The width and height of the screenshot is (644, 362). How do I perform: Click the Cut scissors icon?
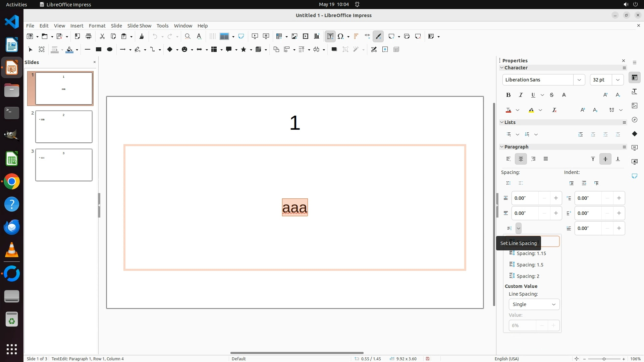pos(102,36)
